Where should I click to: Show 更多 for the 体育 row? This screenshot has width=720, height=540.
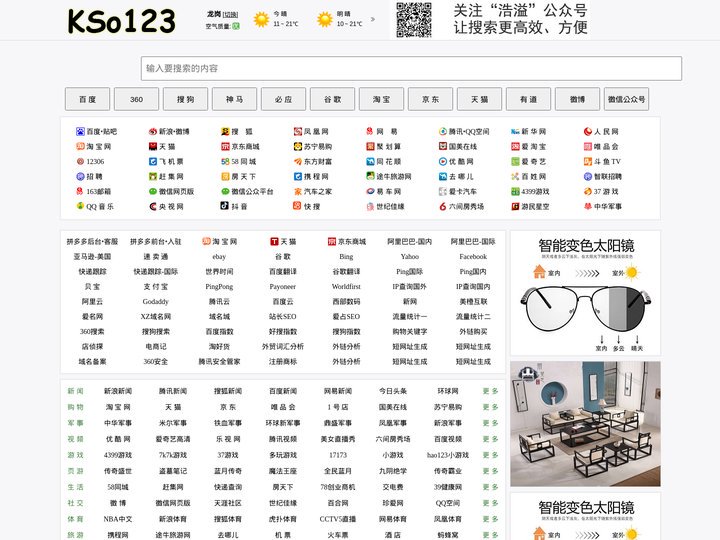(x=490, y=519)
